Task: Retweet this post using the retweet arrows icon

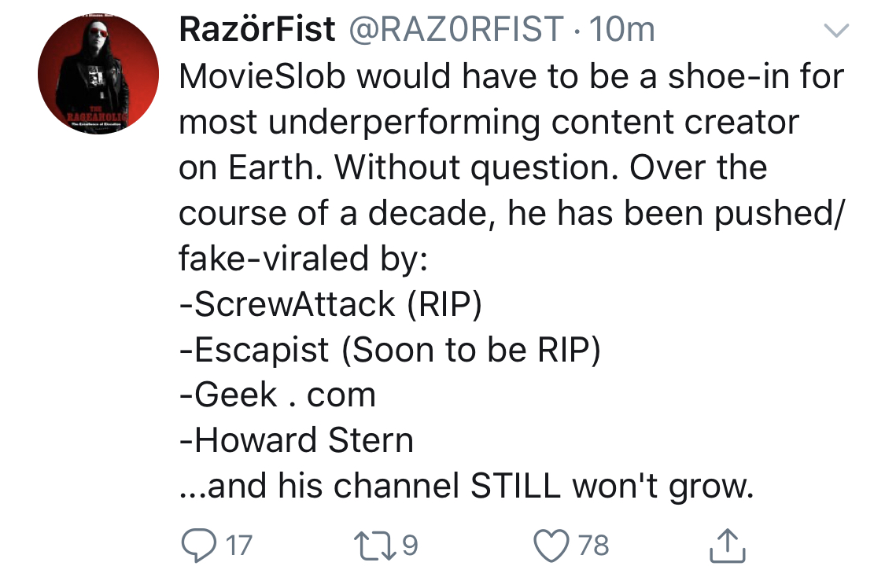Action: (374, 545)
